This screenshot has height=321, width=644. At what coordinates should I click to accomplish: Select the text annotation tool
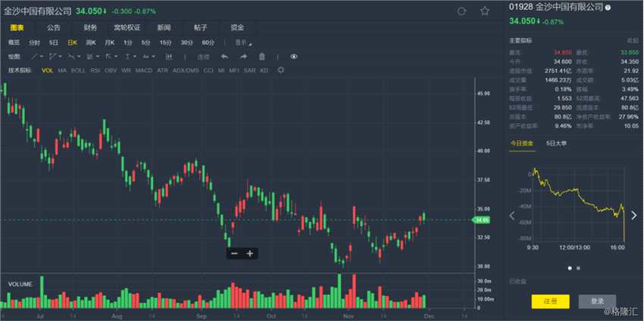[x=145, y=57]
